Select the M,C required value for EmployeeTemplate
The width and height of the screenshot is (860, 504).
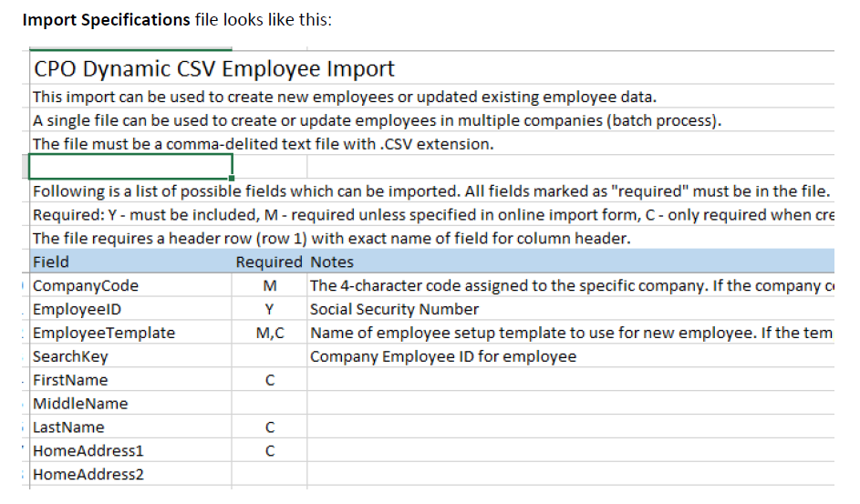tap(269, 333)
